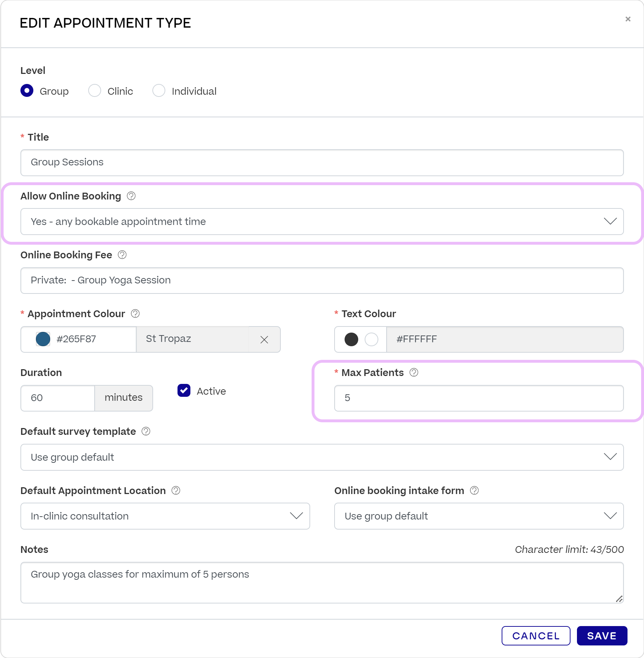The height and width of the screenshot is (658, 644).
Task: Select the Clinic level radio button
Action: (x=94, y=90)
